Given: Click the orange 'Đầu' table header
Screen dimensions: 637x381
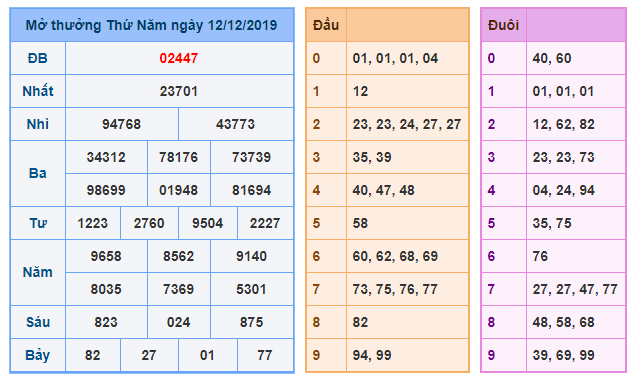Looking at the screenshot, I should (x=326, y=25).
